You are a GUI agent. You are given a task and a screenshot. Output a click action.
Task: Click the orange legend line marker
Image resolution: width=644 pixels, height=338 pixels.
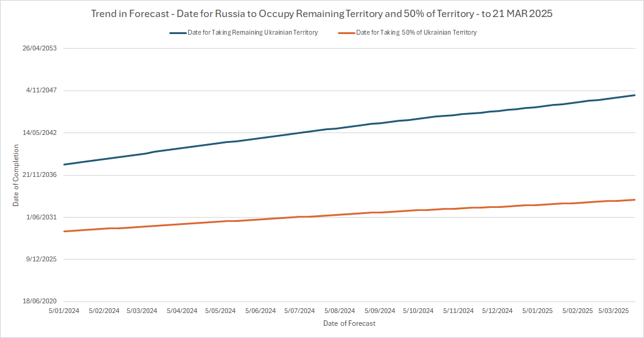point(345,33)
